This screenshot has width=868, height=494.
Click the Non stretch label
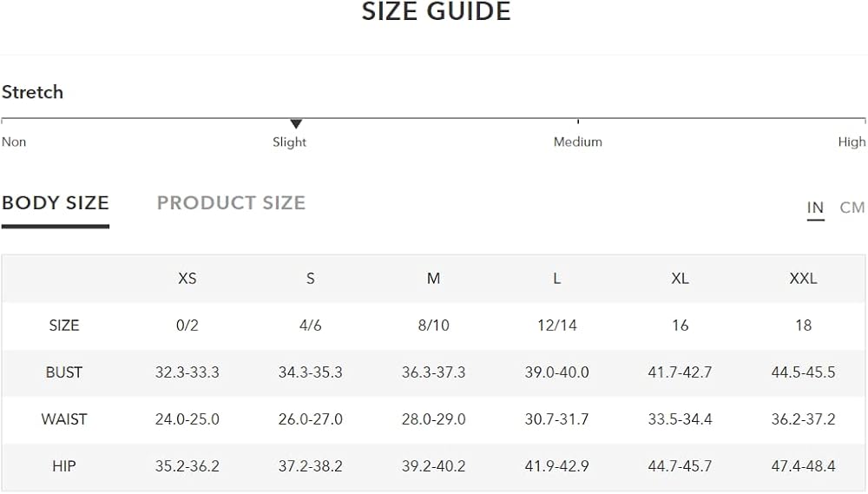14,142
